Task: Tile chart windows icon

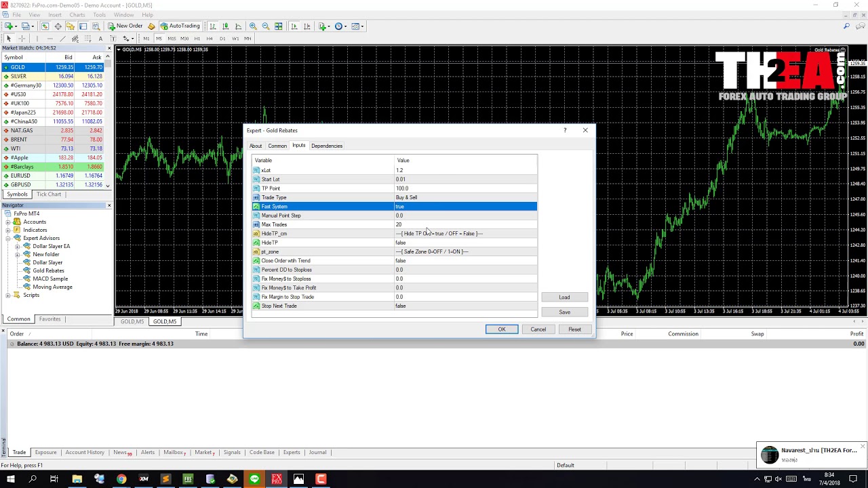Action: click(x=279, y=26)
